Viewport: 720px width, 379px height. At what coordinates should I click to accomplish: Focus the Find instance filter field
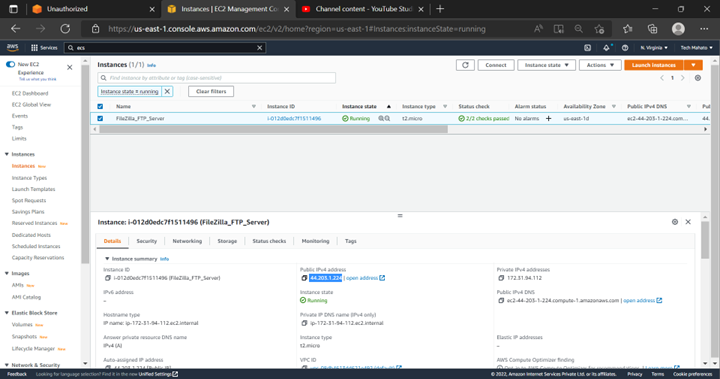click(x=216, y=78)
